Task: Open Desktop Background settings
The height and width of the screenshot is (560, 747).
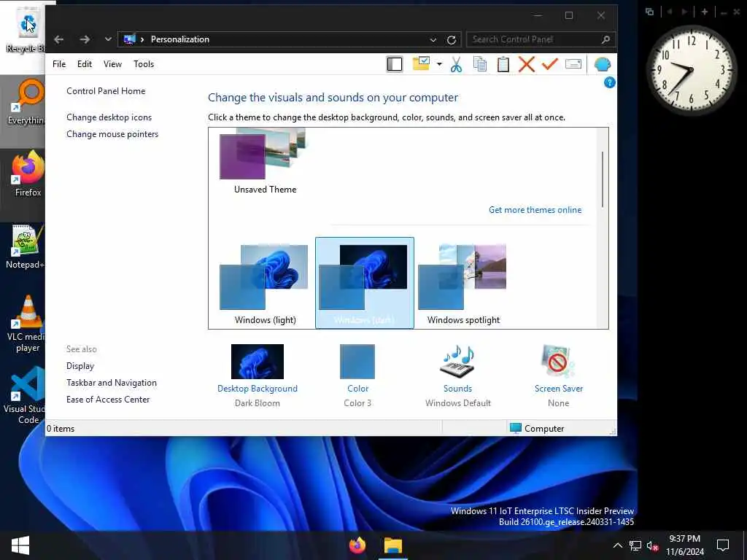Action: point(258,376)
